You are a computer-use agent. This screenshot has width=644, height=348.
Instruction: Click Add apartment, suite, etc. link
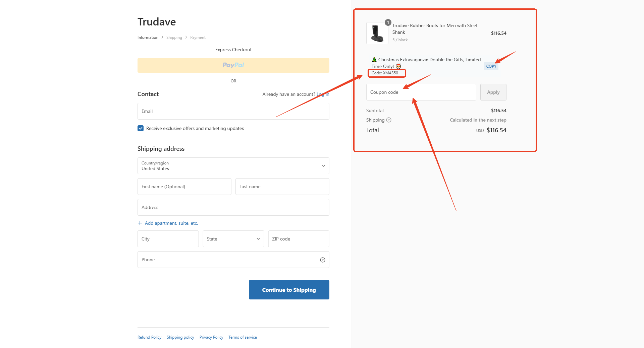click(x=171, y=223)
